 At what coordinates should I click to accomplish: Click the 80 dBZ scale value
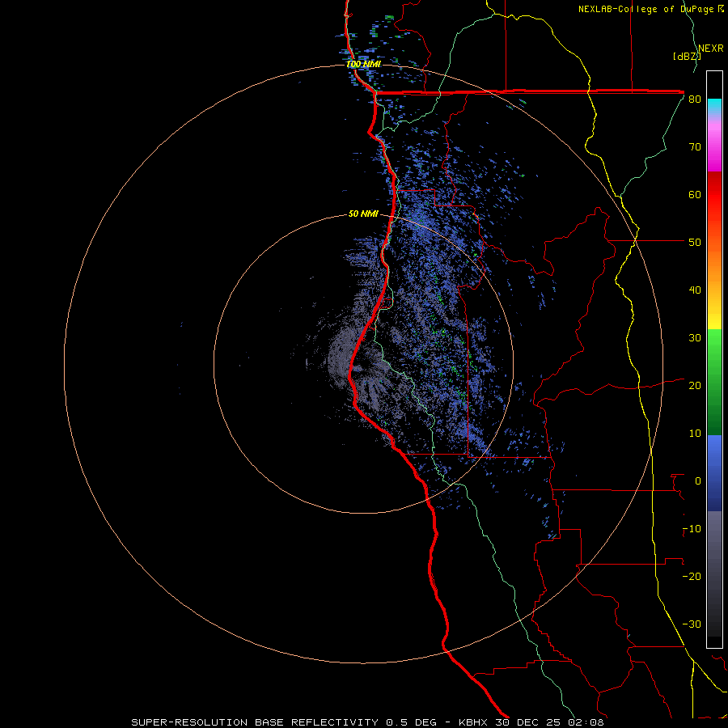tap(695, 99)
